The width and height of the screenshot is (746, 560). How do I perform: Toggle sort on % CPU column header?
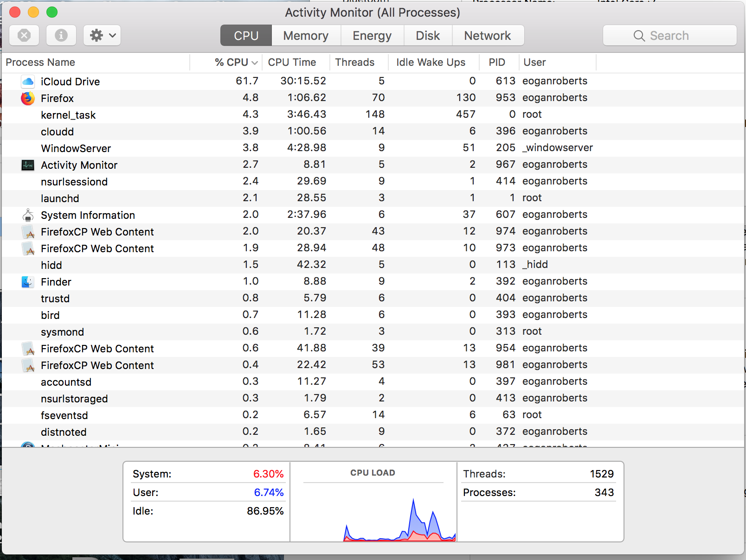(226, 62)
